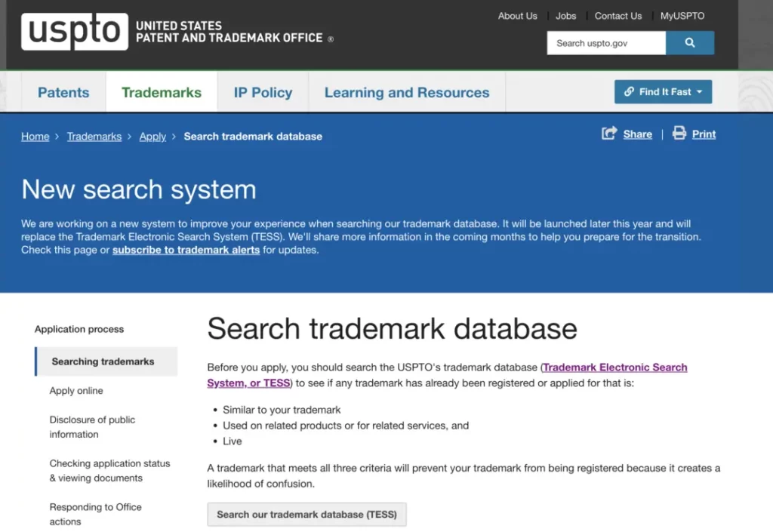Click the Application process sidebar heading

pyautogui.click(x=79, y=329)
